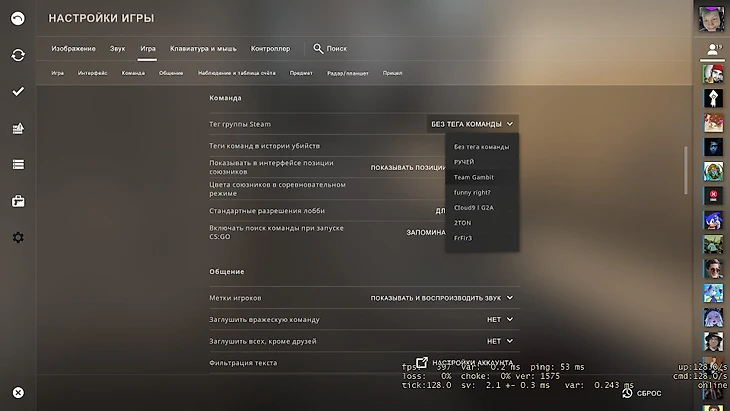Open the ЗАПОМИНА... lobby search dropdown
Image resolution: width=730 pixels, height=411 pixels.
click(x=426, y=232)
